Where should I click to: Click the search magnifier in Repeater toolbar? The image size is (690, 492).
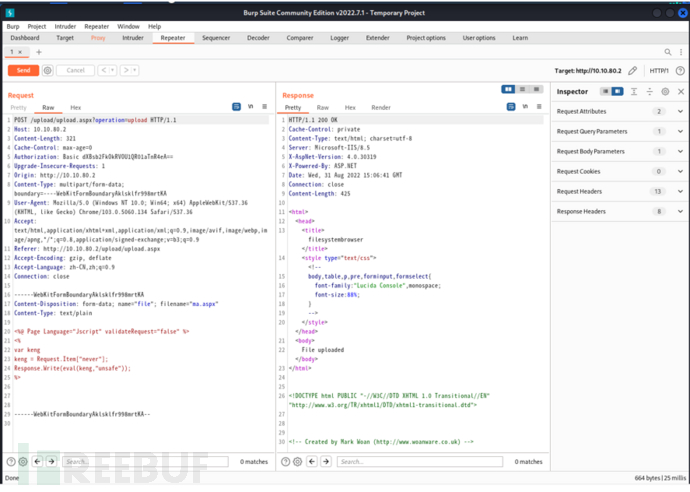pos(668,52)
